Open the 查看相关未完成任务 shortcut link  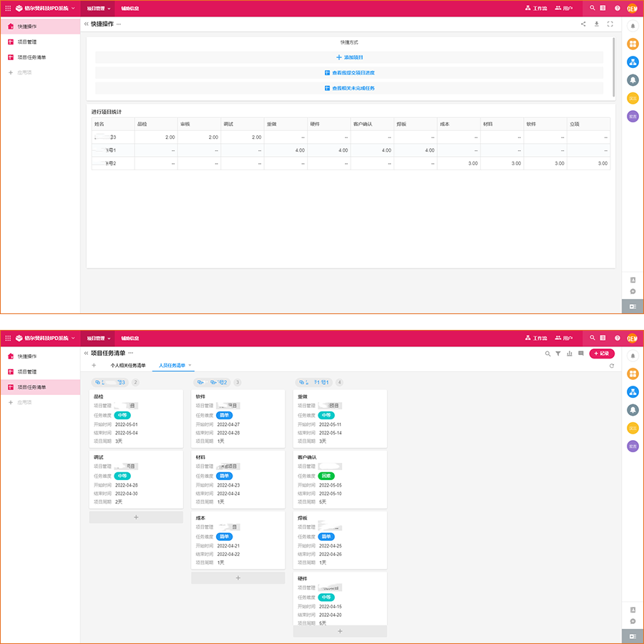click(349, 89)
